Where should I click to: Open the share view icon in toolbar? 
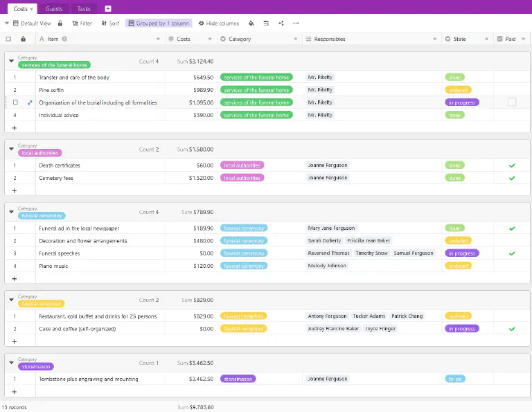coord(281,24)
